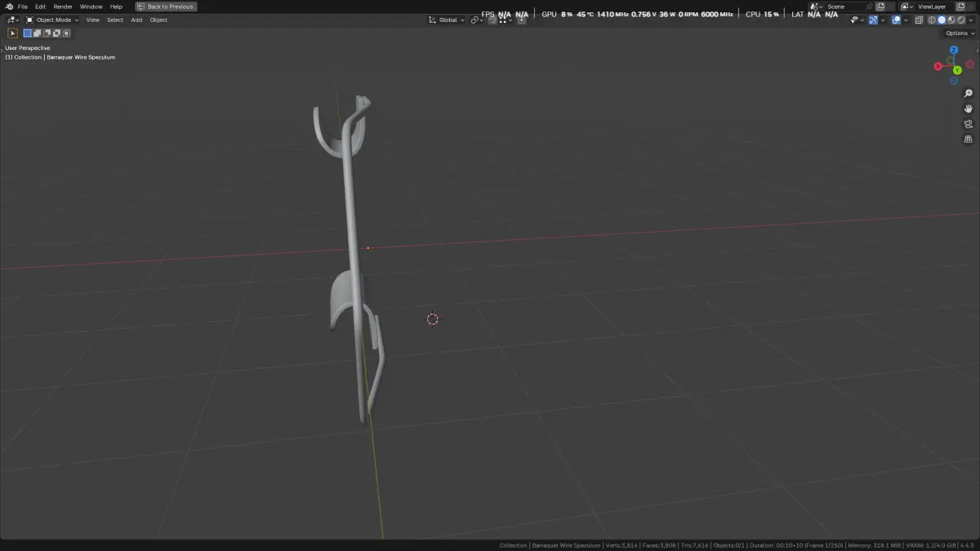Toggle the Show Overlays button
This screenshot has height=551, width=980.
896,20
